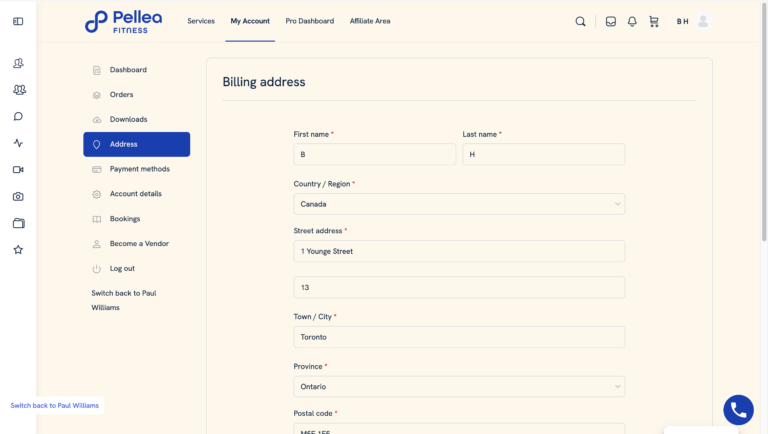
Task: Click the Pellea Fitness logo
Action: [x=123, y=22]
